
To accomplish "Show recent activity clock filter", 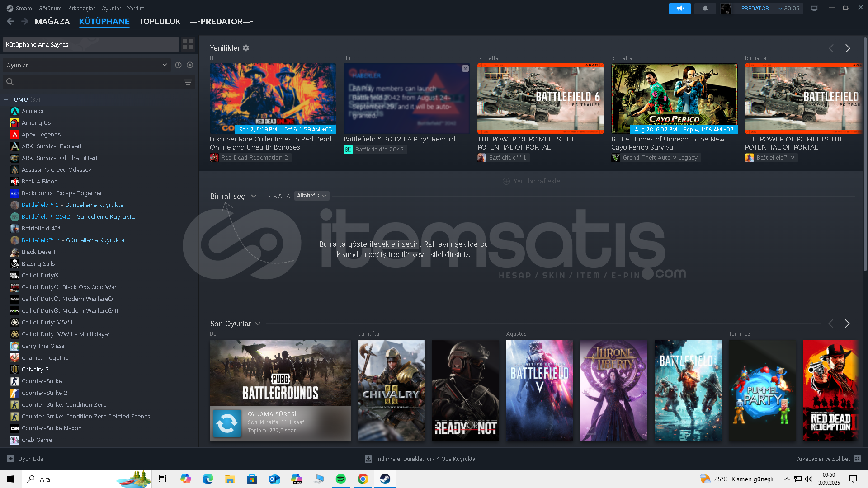I will click(178, 65).
